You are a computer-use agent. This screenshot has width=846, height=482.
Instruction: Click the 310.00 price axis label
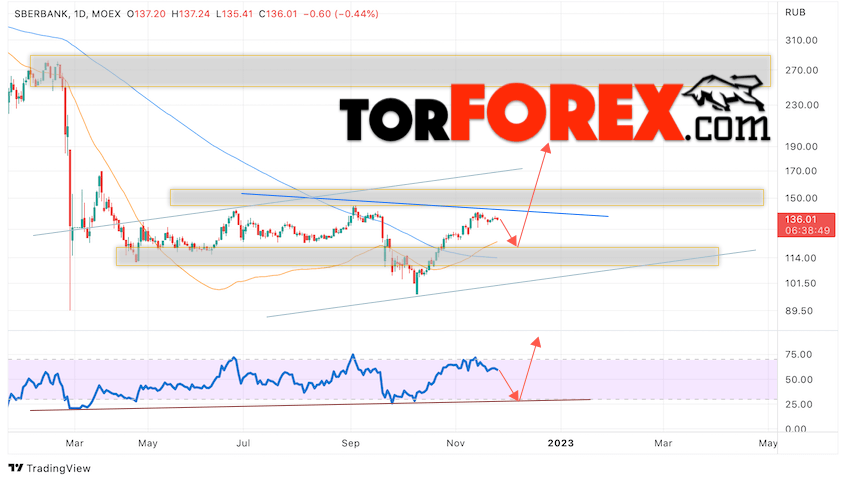tap(801, 40)
